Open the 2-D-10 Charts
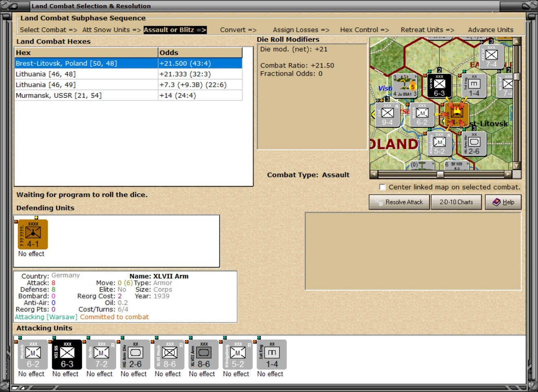Image resolution: width=538 pixels, height=392 pixels. click(456, 202)
